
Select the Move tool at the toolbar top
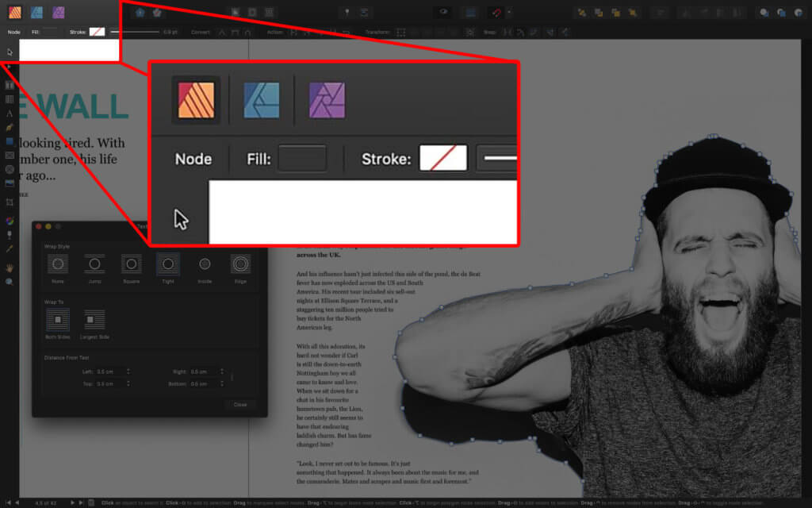9,51
